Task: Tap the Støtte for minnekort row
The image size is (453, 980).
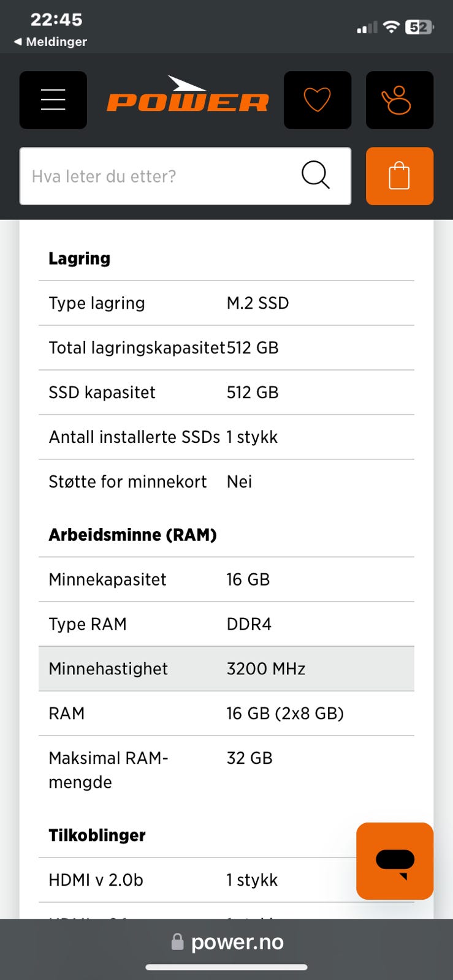Action: tap(226, 482)
